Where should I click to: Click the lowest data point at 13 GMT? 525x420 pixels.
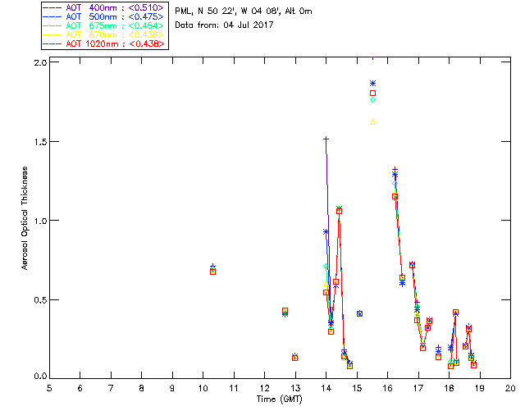[x=294, y=358]
